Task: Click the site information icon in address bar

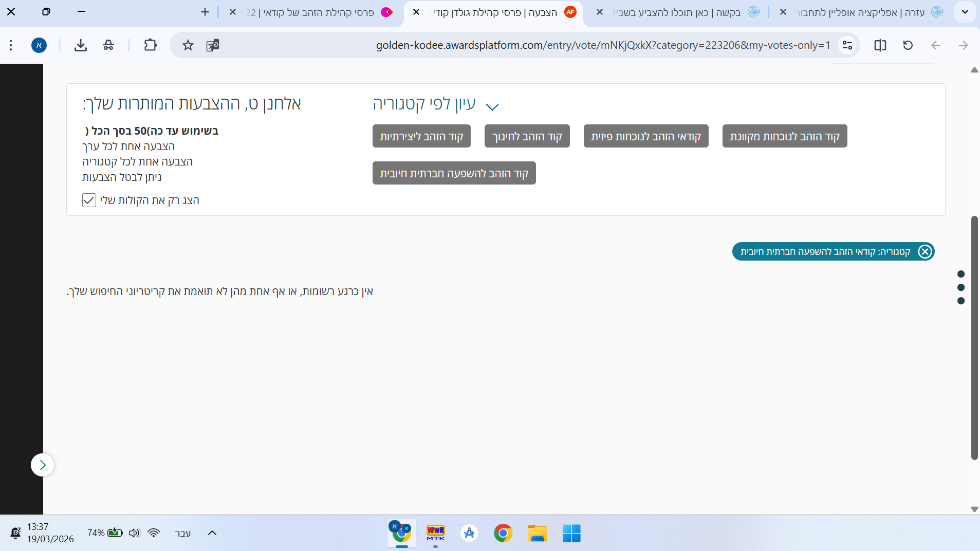Action: (847, 45)
